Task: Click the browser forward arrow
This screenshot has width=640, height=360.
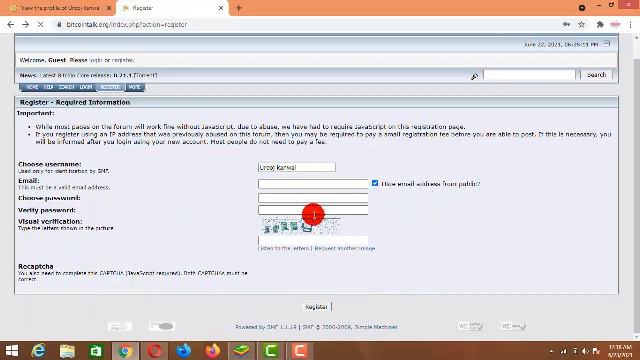Action: [x=25, y=24]
